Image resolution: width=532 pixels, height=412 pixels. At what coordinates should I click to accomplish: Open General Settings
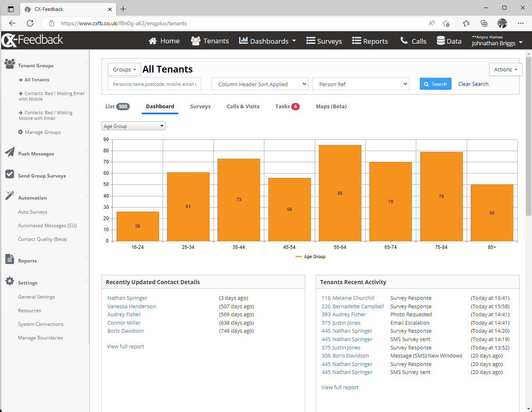(x=36, y=297)
